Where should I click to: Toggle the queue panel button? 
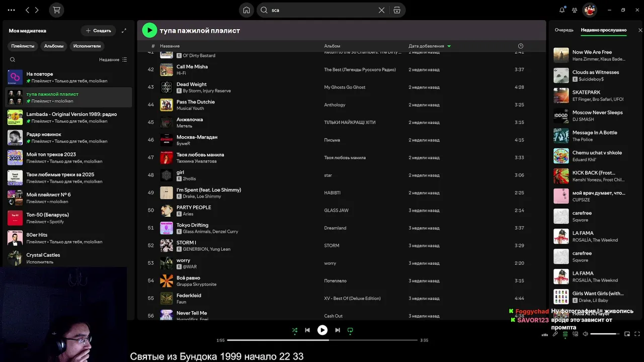pyautogui.click(x=565, y=334)
